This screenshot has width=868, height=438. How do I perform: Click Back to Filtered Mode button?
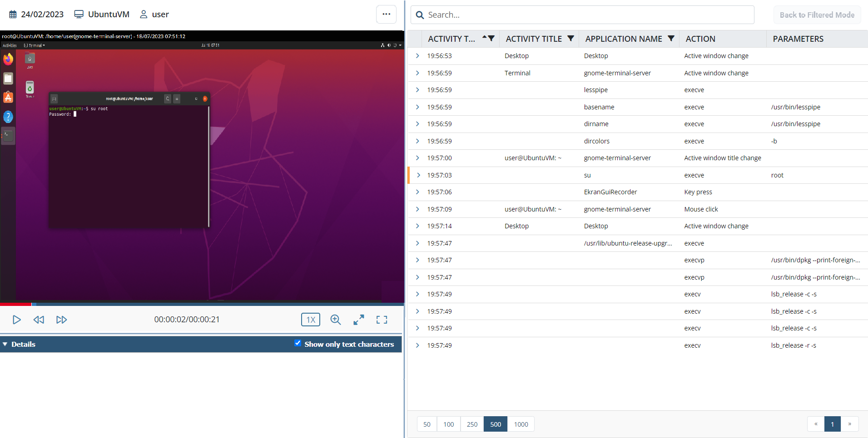(x=817, y=15)
